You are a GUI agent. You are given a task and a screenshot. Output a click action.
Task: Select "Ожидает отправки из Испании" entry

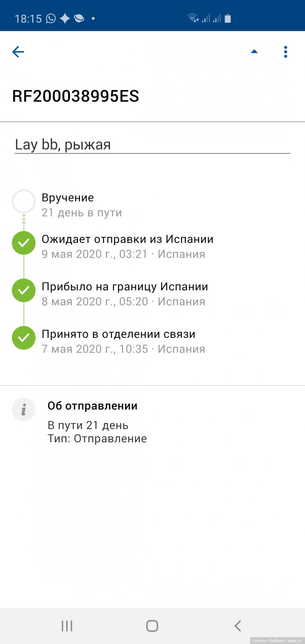coord(127,239)
